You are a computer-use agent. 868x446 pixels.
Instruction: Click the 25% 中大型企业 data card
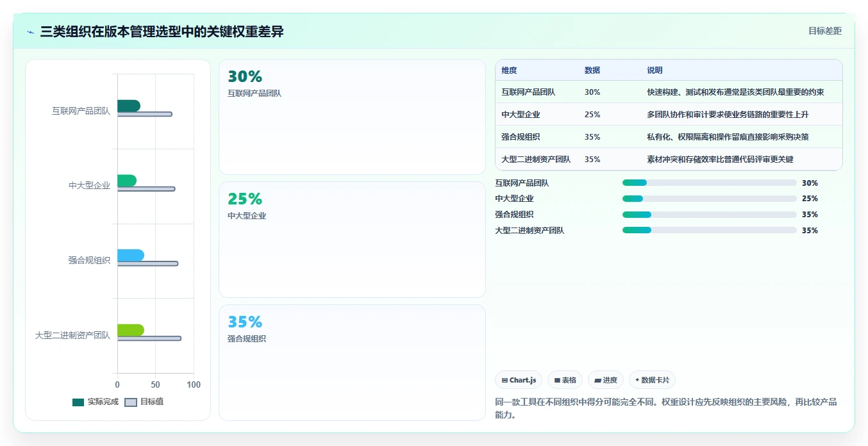352,240
